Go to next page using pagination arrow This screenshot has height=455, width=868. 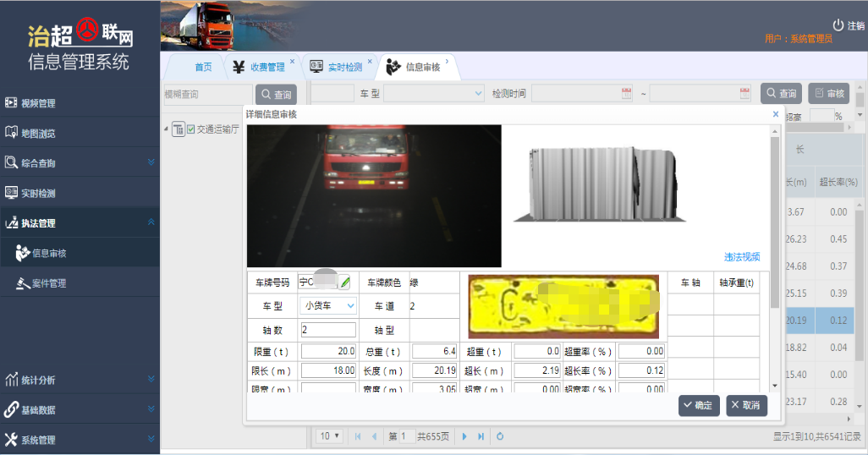pos(464,436)
